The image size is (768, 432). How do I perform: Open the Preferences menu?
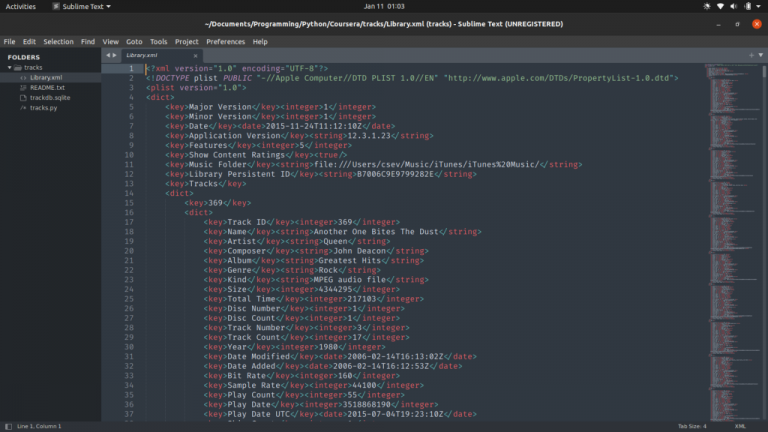point(225,42)
